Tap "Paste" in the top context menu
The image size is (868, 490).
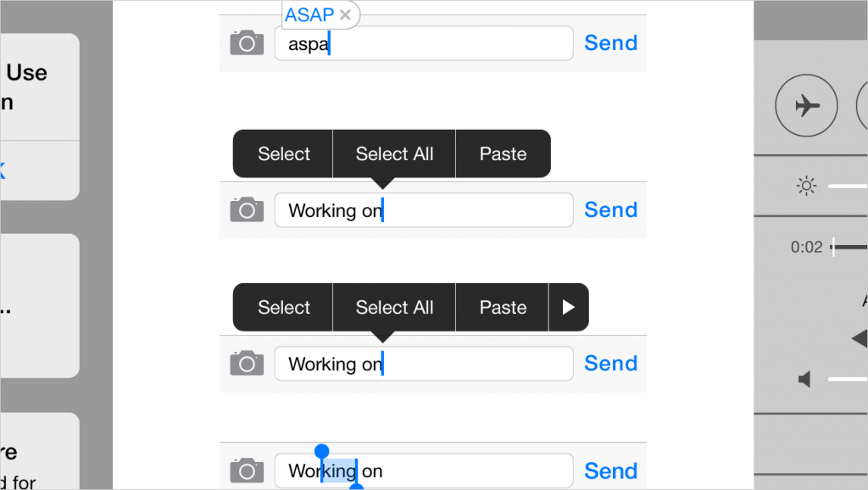[x=503, y=153]
